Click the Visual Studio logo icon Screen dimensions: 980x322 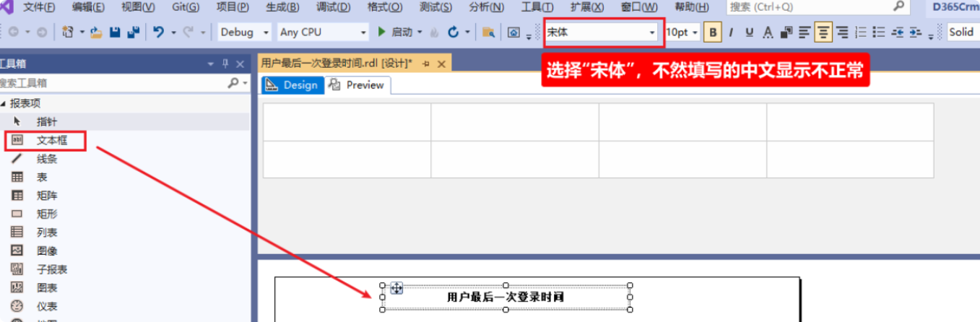point(5,7)
